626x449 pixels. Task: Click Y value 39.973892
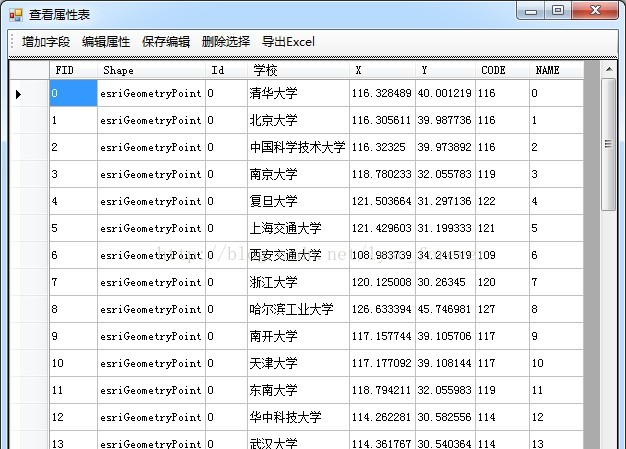point(445,147)
